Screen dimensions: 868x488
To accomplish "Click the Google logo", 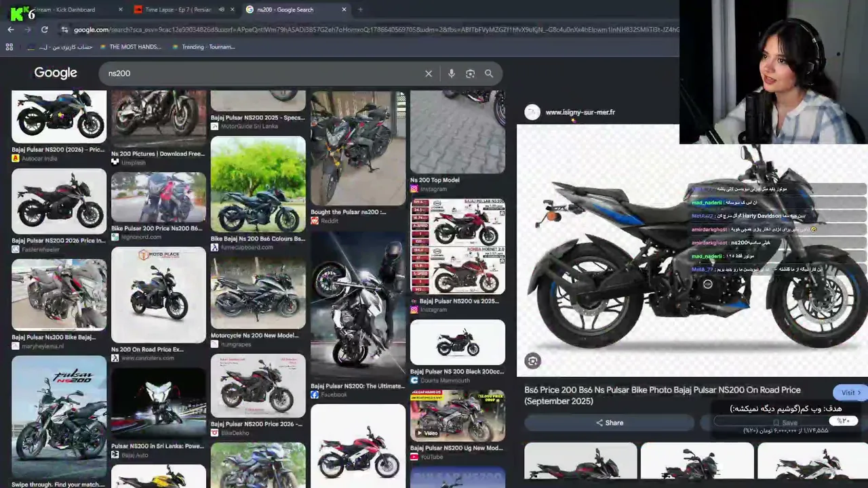I will point(56,73).
